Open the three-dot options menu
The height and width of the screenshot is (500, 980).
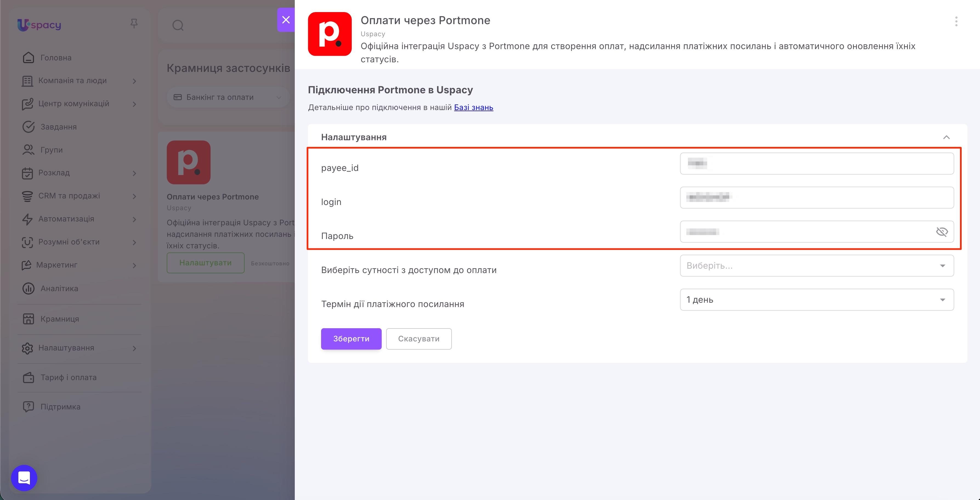coord(956,21)
